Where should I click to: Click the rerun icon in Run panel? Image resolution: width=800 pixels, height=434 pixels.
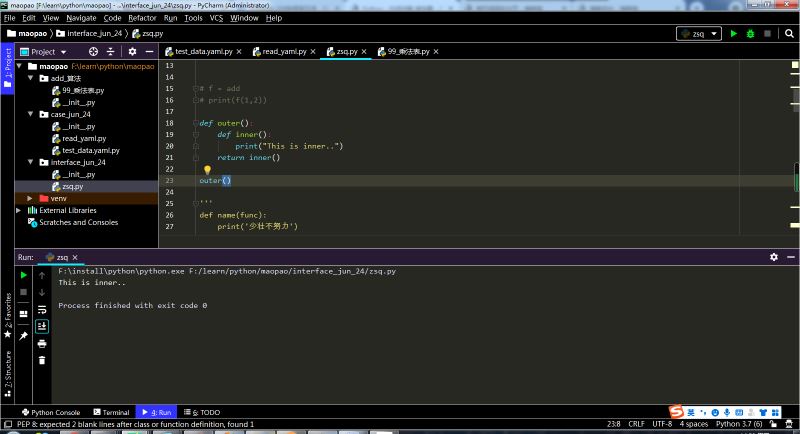24,275
